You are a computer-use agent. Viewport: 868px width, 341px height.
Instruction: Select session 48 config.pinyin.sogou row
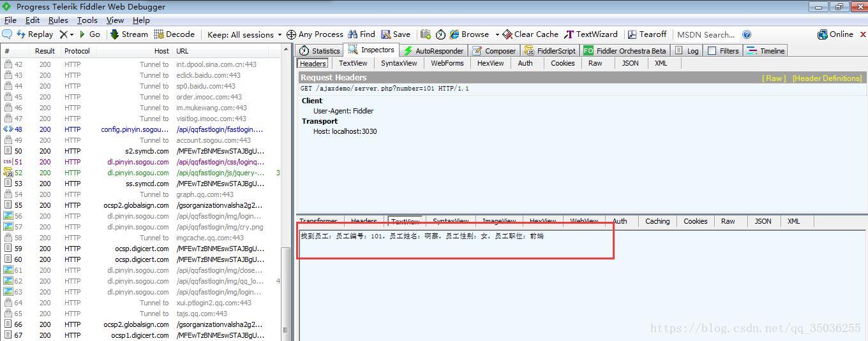click(x=141, y=129)
